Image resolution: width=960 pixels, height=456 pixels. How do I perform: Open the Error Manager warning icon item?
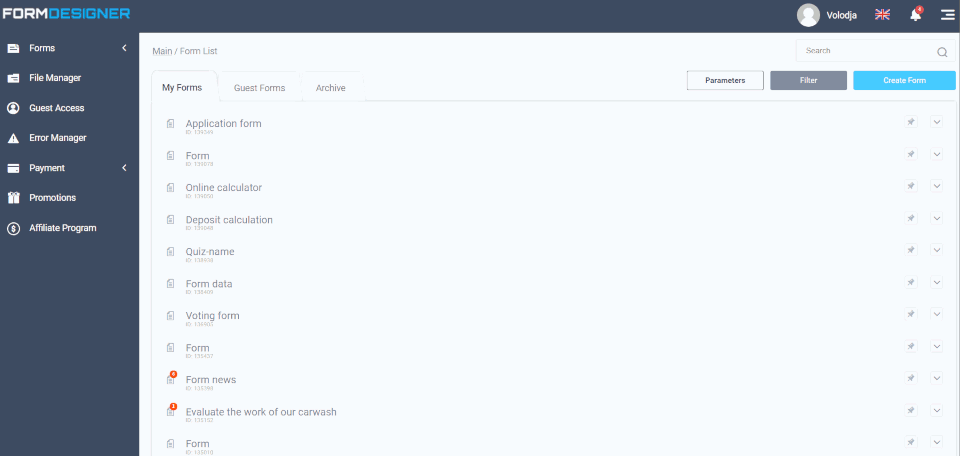click(13, 138)
